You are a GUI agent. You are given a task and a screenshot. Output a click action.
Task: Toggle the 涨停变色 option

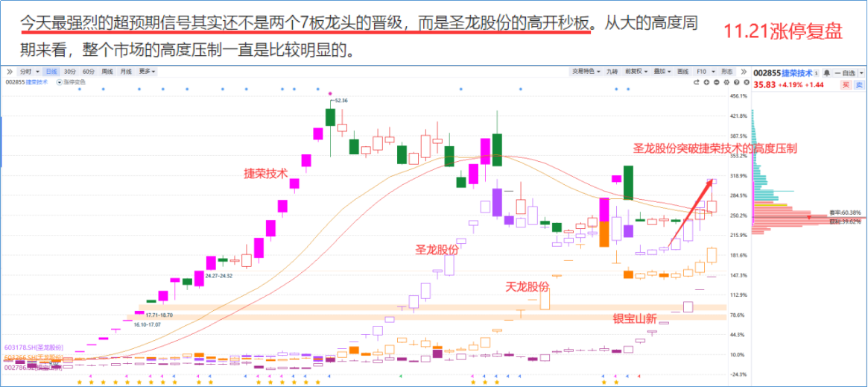71,82
